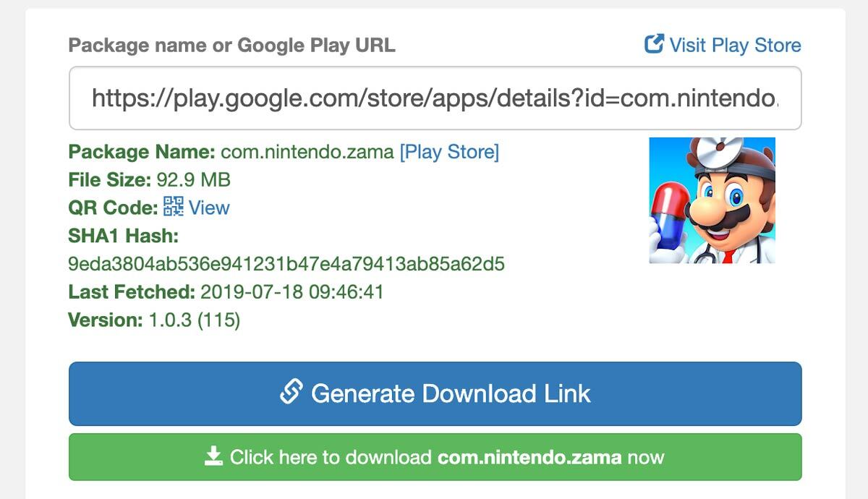Click the "SHA1 Hash:" label
Viewport: 868px width, 499px height.
click(123, 236)
